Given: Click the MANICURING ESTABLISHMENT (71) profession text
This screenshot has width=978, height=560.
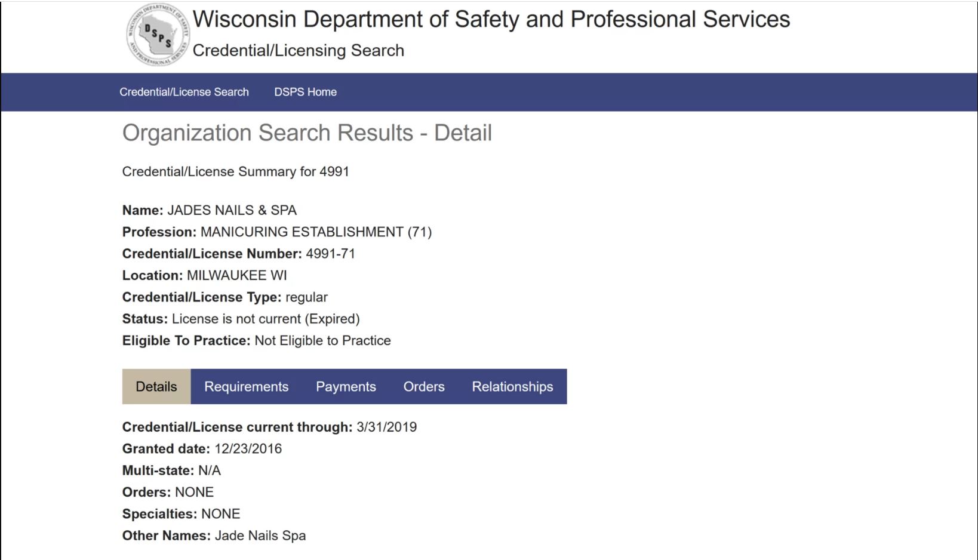Looking at the screenshot, I should [x=316, y=232].
